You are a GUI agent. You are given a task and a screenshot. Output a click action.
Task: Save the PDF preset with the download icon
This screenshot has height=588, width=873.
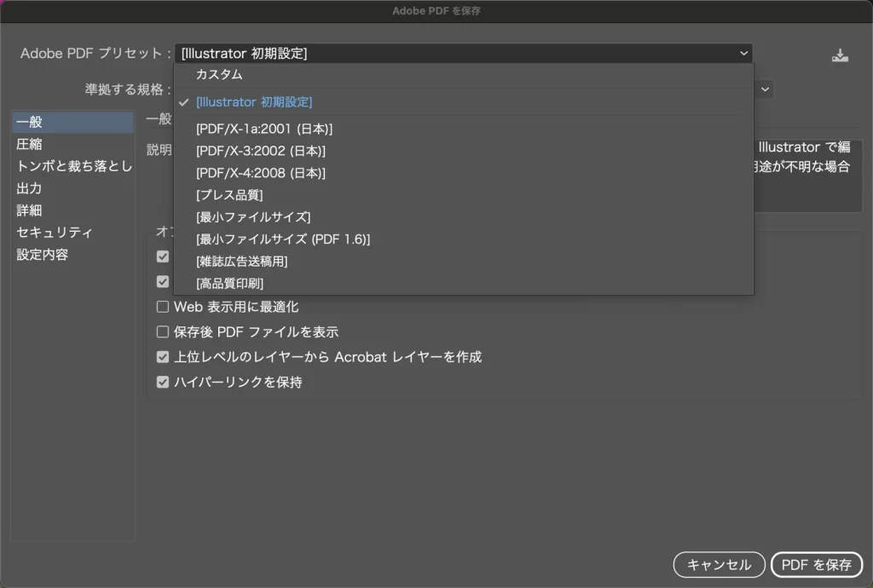[x=840, y=55]
